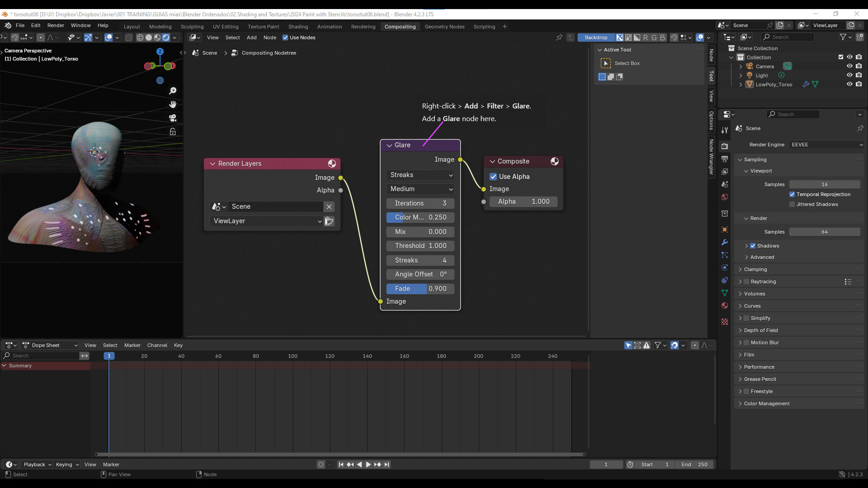This screenshot has width=868, height=488.
Task: Open the Physics properties tab
Action: (725, 267)
